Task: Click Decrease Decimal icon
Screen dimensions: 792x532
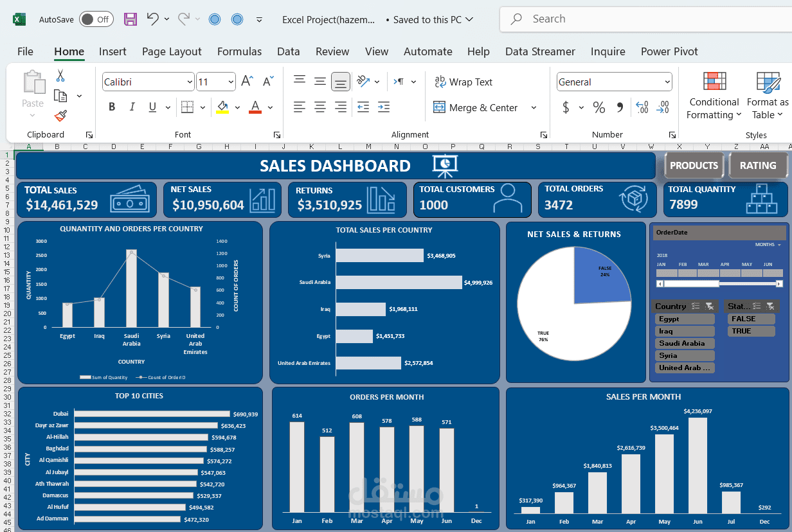Action: click(664, 107)
